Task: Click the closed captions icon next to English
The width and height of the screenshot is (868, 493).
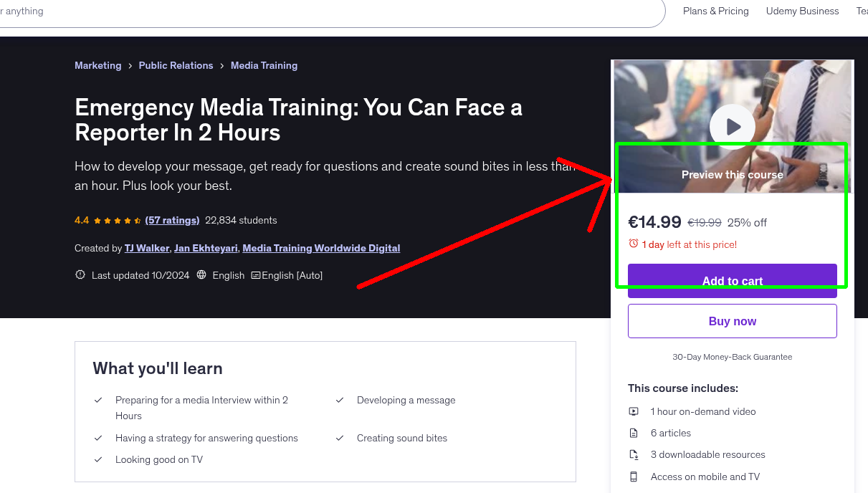Action: [x=256, y=274]
